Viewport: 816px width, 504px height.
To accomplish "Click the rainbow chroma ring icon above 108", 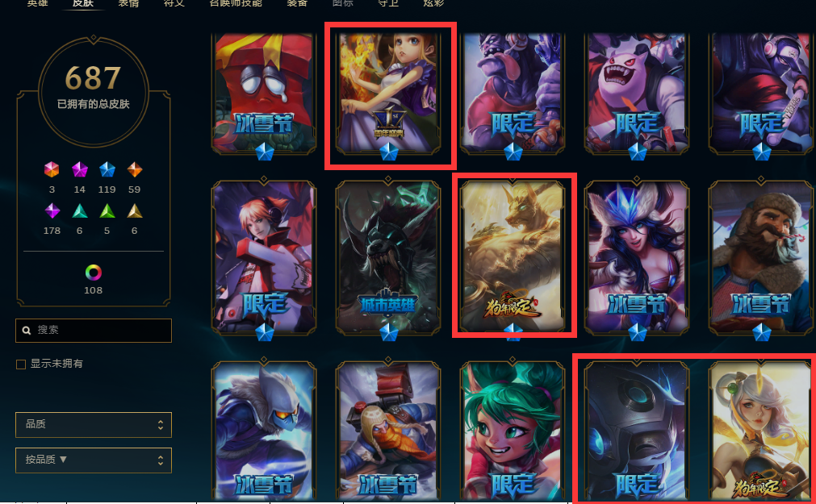I will 93,273.
